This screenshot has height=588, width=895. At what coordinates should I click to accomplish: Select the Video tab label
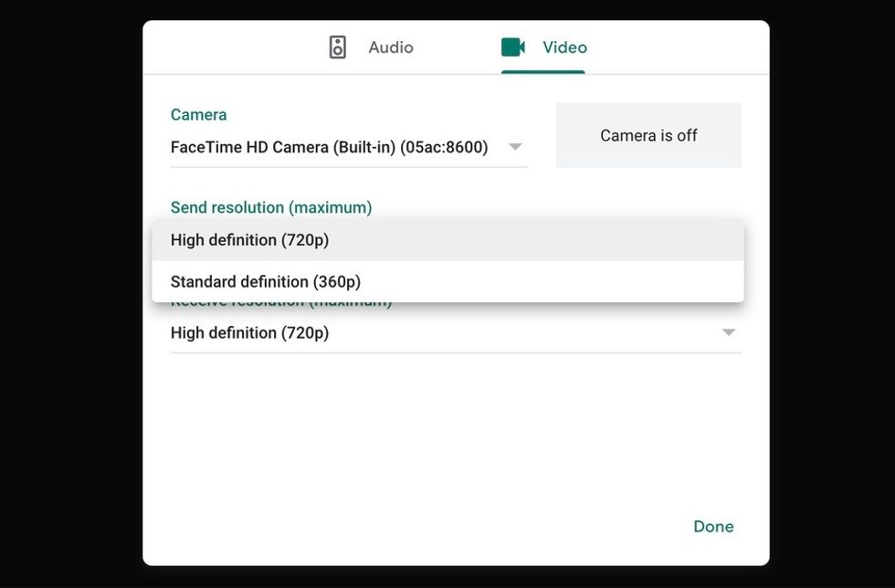(564, 47)
